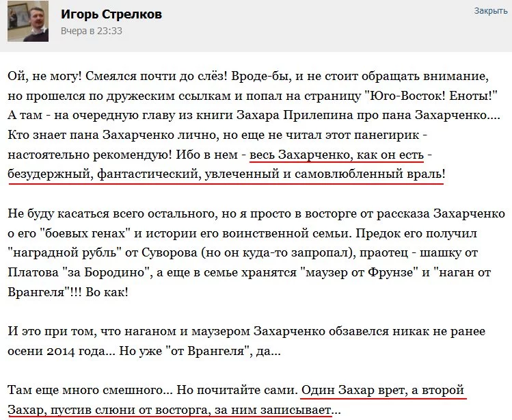Click the underlined line starting with 'безудержный, фантастический'
This screenshot has width=512, height=420.
pos(226,174)
